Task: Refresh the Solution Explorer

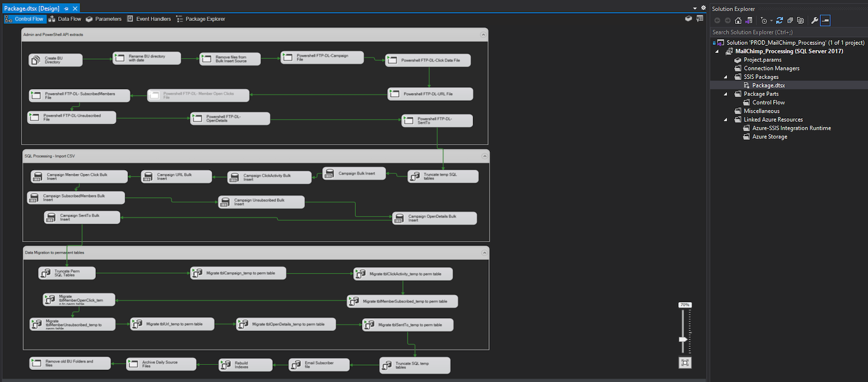Action: (x=780, y=21)
